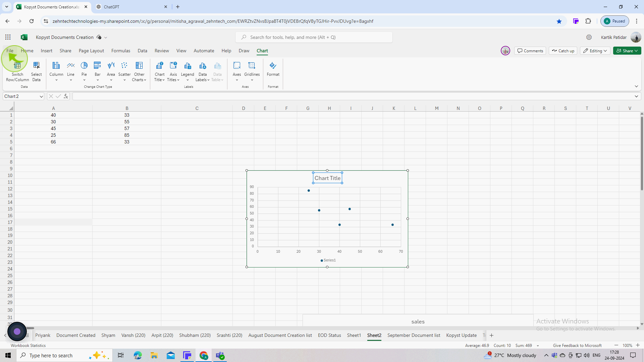Switch to Draw ribbon tab
This screenshot has width=644, height=362.
244,51
